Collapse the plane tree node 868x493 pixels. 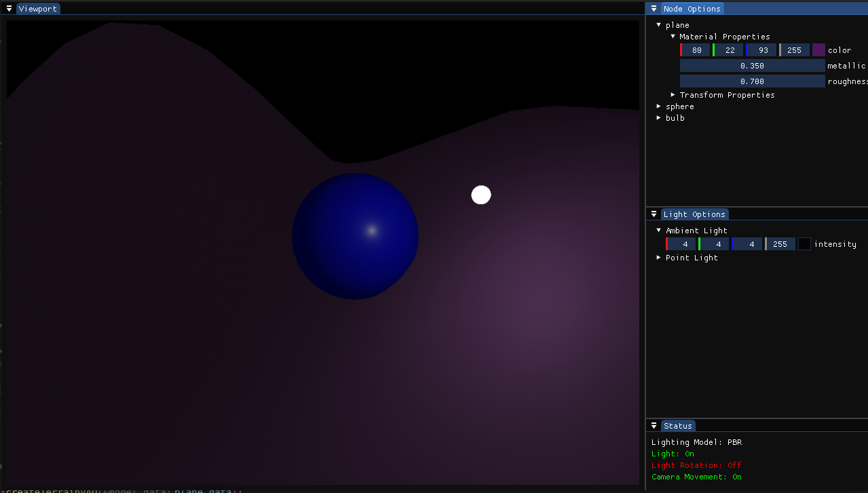(x=658, y=25)
